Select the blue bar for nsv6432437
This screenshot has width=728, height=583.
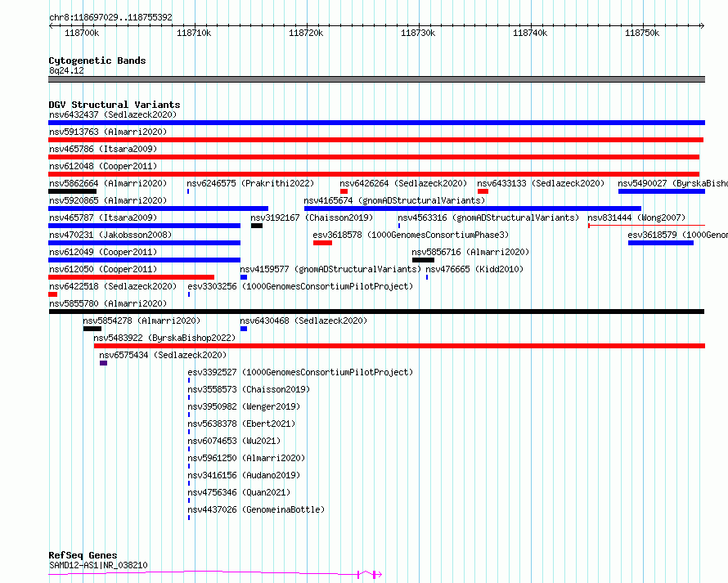click(376, 123)
